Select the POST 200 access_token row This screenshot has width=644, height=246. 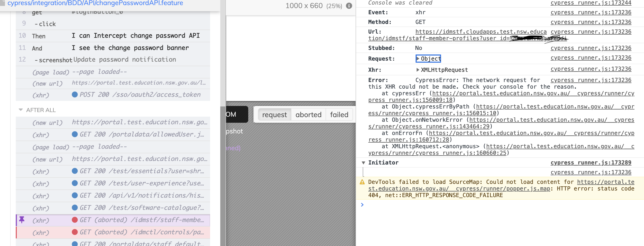(113, 95)
